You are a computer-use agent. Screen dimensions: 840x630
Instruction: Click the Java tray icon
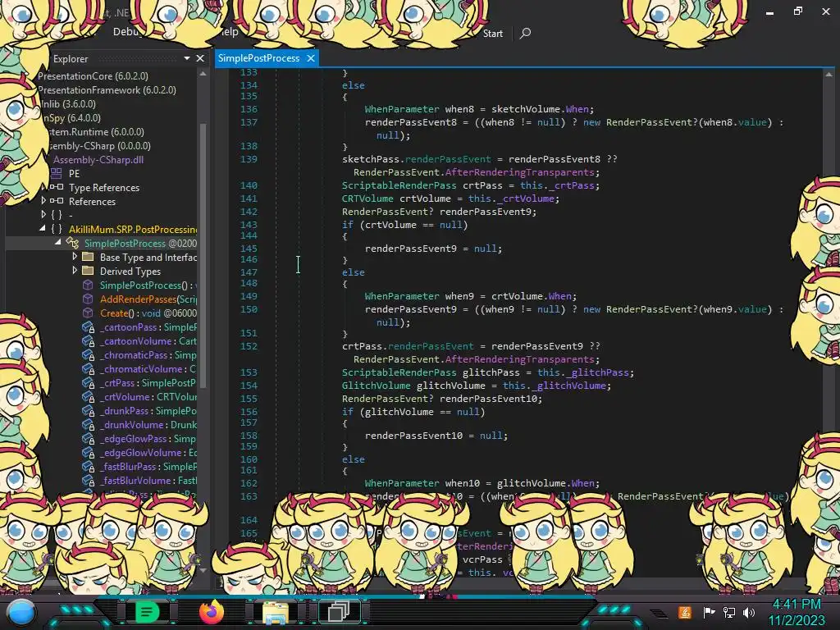[685, 612]
